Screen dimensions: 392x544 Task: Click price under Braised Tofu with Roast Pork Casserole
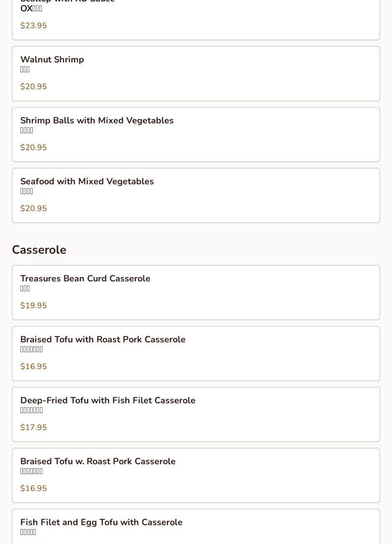tap(34, 367)
